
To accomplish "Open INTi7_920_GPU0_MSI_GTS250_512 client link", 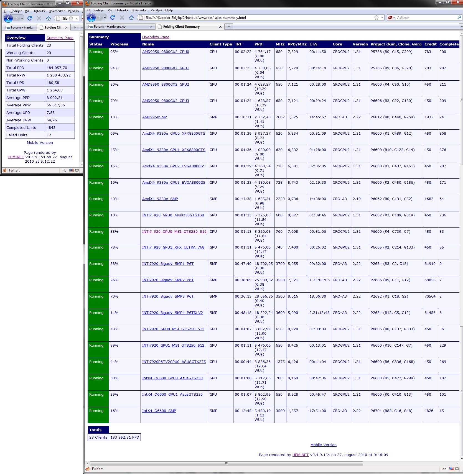I will pyautogui.click(x=174, y=231).
